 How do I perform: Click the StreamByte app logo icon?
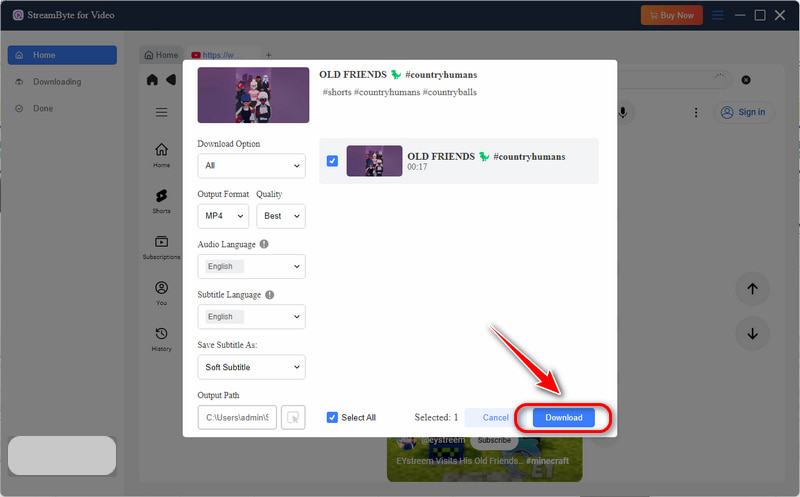tap(18, 15)
